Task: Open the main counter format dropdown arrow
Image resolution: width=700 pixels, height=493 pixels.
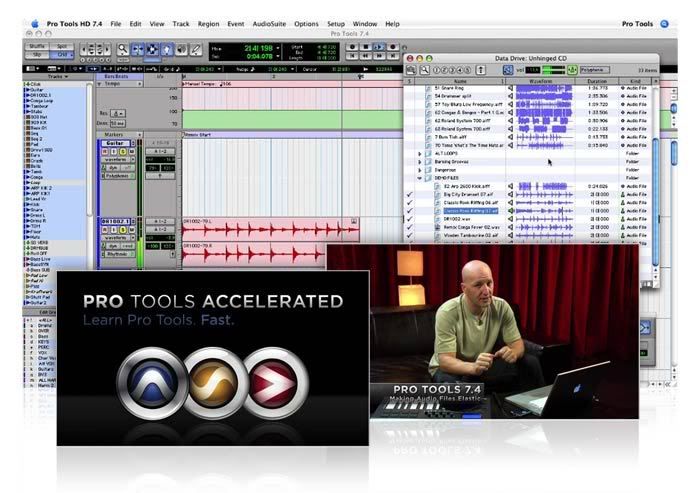Action: 278,48
